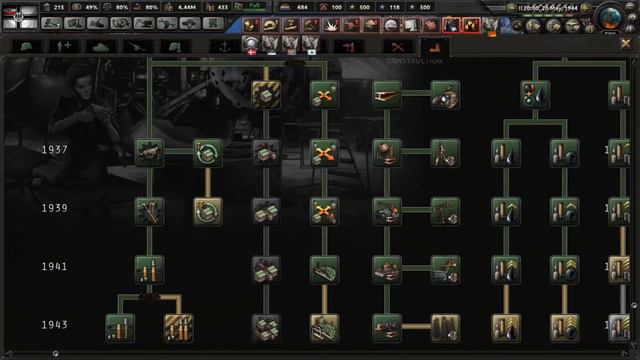Click the fourth research slot portrait
The image size is (640, 360).
coord(311,44)
